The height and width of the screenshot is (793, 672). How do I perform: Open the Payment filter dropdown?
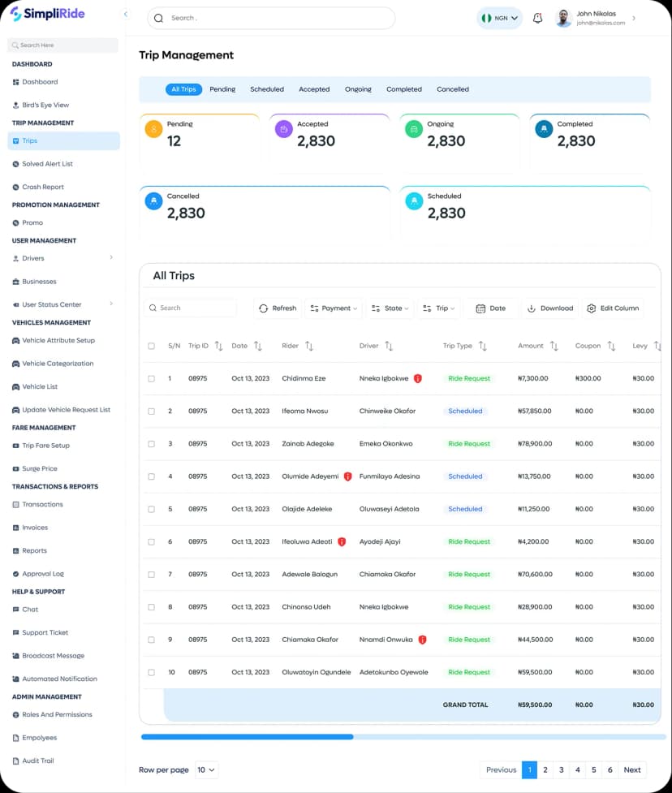point(334,308)
